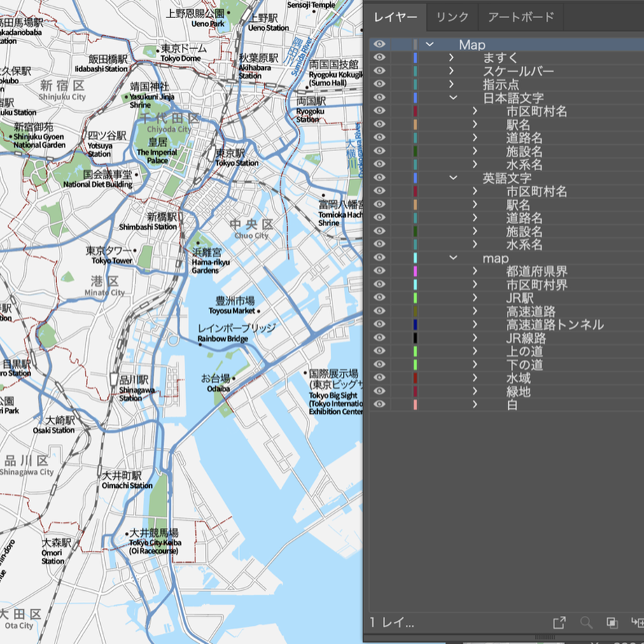Hide 水系名 under 日本語文字 via its eye
The height and width of the screenshot is (644, 644).
point(379,164)
